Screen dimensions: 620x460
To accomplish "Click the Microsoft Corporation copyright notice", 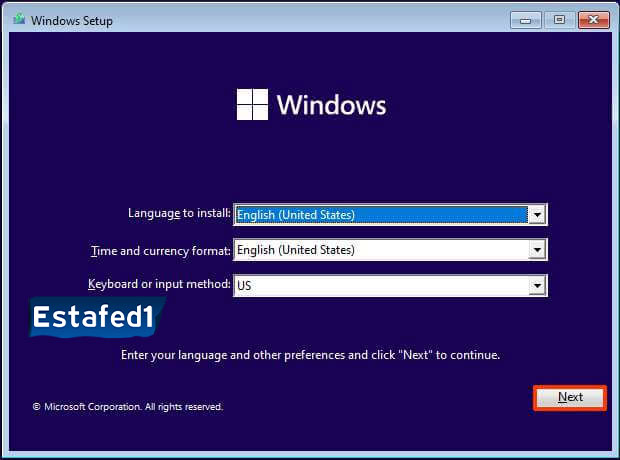I will point(127,407).
